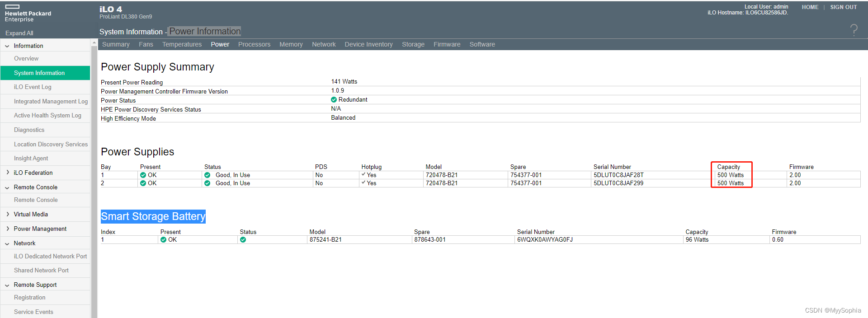This screenshot has height=318, width=868.
Task: Click firmware version value 1.0.9
Action: [x=337, y=91]
